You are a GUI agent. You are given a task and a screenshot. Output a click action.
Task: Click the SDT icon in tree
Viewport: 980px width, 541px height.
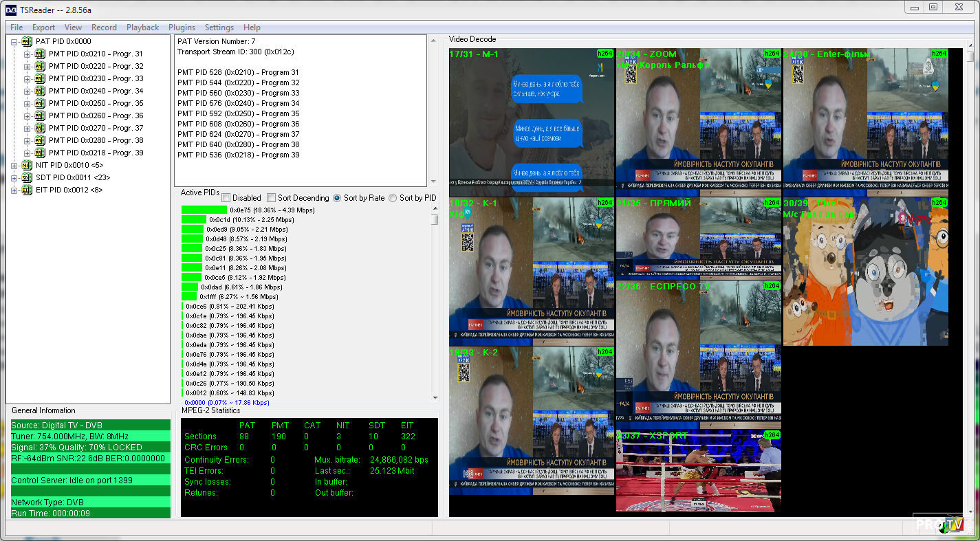(x=27, y=177)
